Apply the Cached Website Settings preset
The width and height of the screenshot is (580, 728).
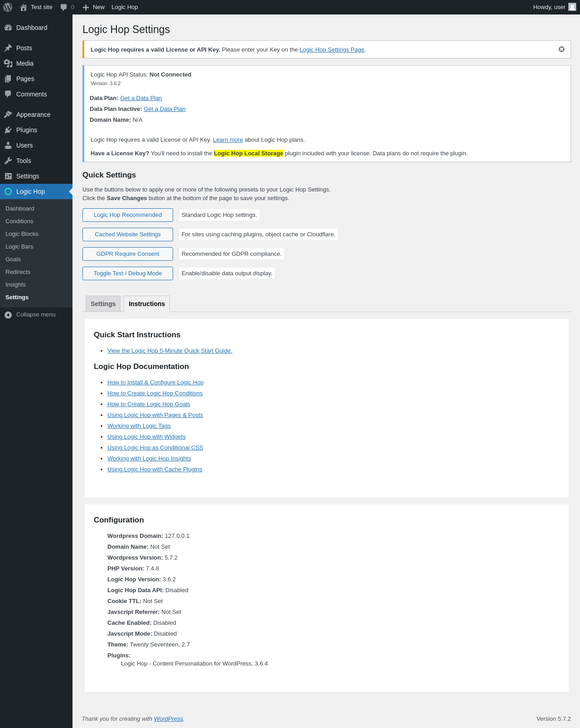pos(128,235)
